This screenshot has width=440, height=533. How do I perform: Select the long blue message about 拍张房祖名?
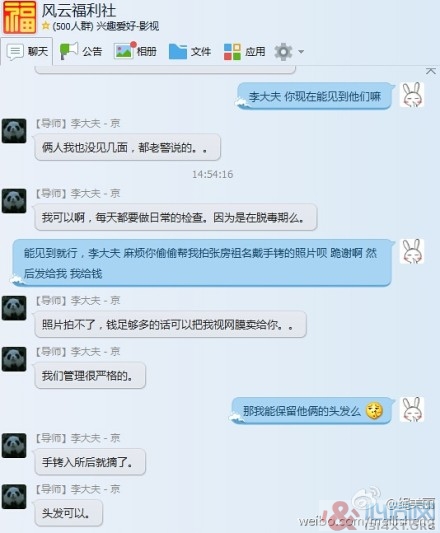[202, 263]
